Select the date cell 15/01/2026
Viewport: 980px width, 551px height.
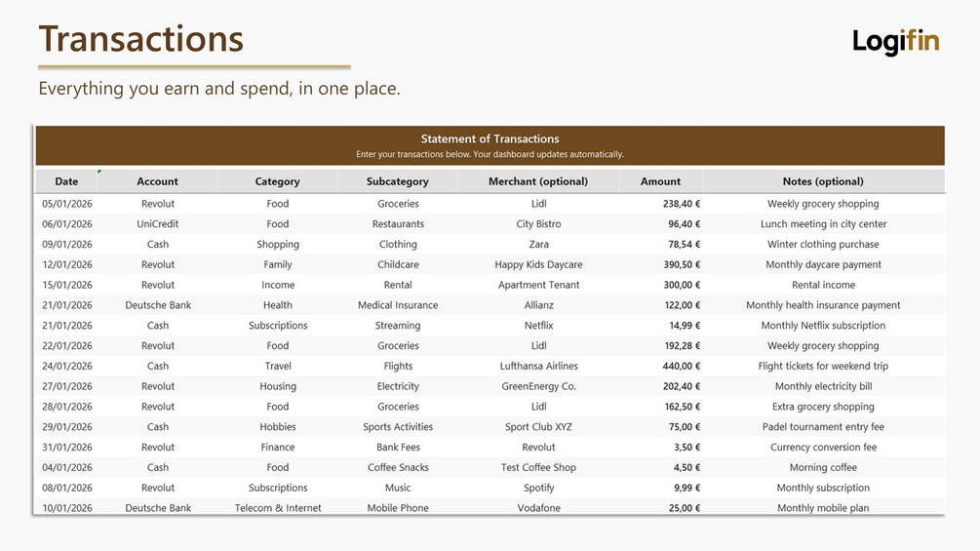[x=67, y=285]
